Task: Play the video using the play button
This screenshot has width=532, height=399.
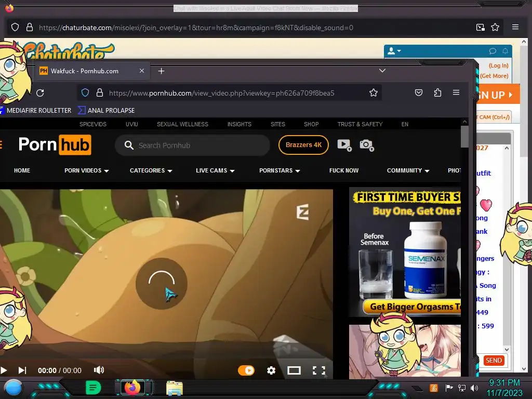Action: [x=4, y=370]
